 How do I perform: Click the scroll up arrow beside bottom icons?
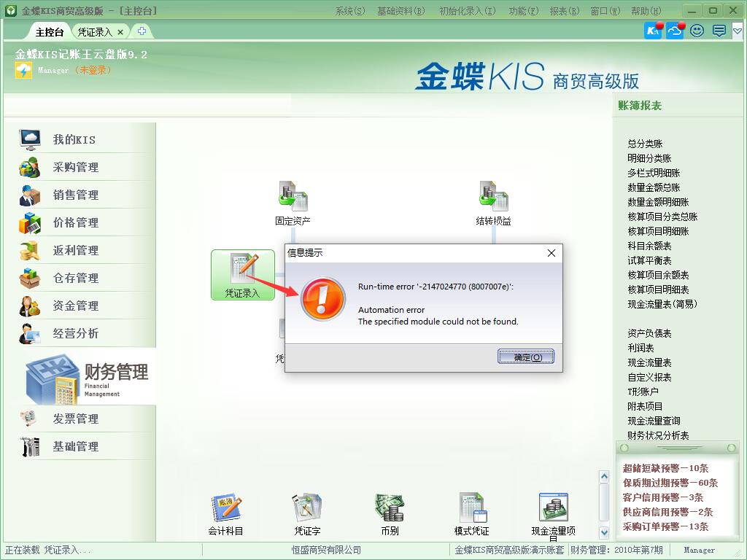pyautogui.click(x=604, y=476)
